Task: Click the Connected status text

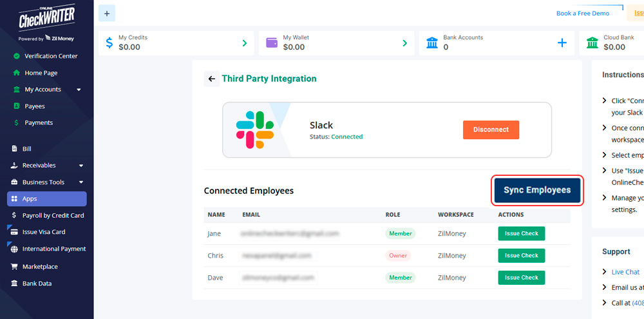Action: 347,137
